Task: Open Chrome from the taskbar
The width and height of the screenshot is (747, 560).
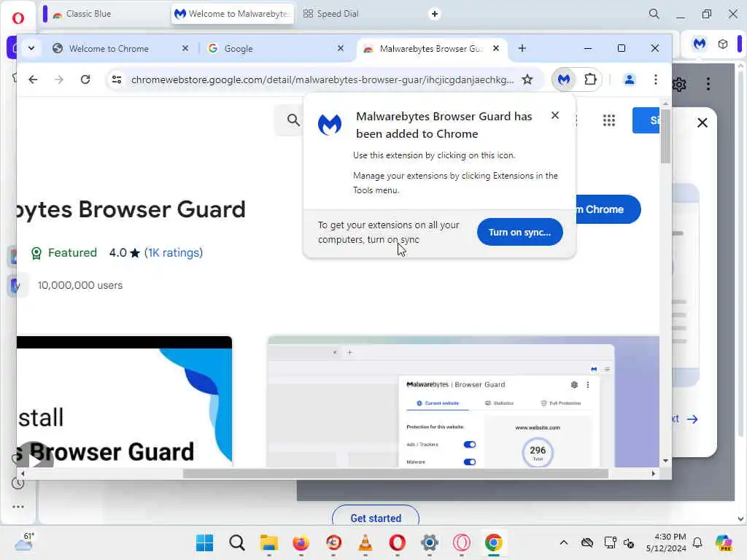Action: 494,542
